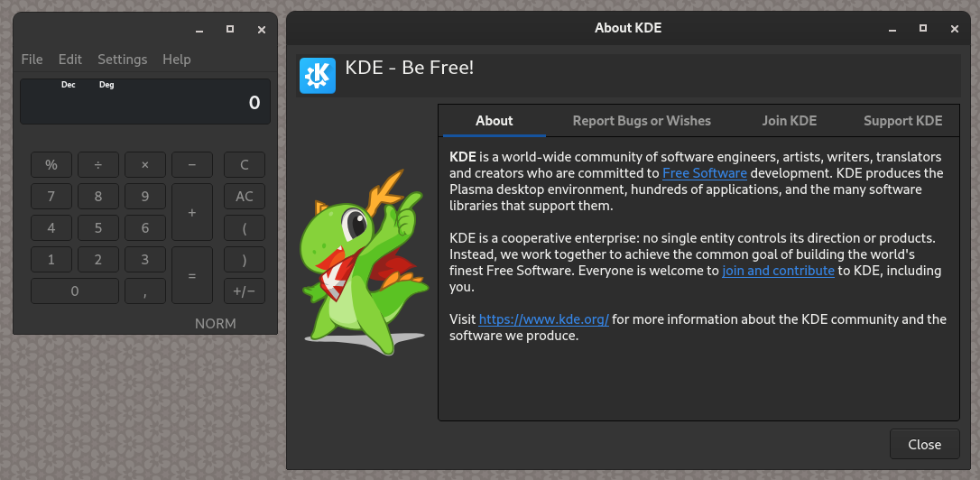
Task: Click the Deg angle indicator in display
Action: 106,85
